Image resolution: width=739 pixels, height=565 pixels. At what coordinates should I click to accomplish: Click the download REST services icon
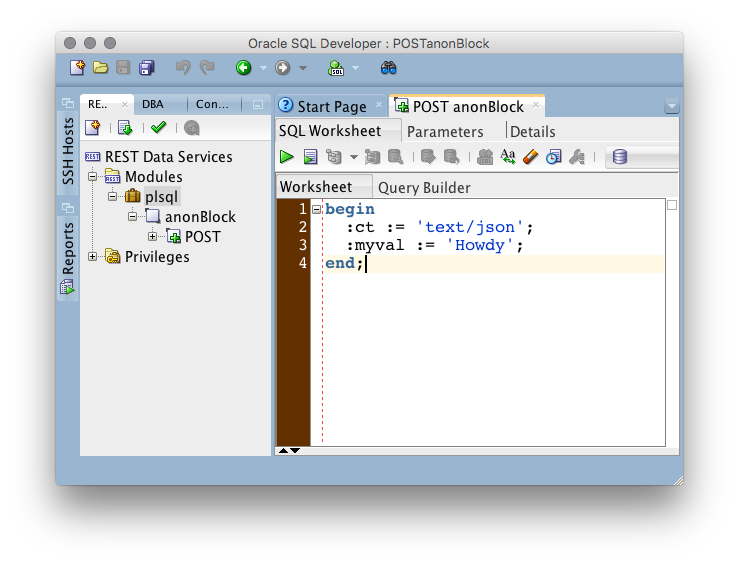(125, 128)
